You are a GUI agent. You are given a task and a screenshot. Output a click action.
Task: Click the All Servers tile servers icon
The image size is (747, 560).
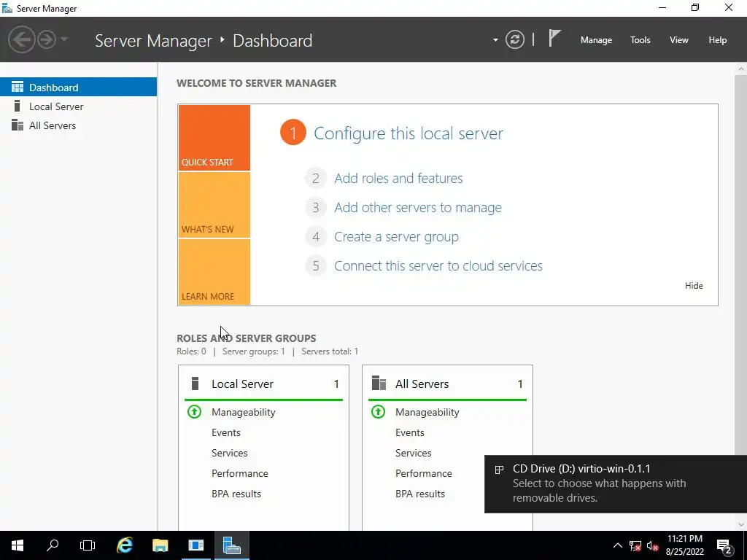[379, 384]
